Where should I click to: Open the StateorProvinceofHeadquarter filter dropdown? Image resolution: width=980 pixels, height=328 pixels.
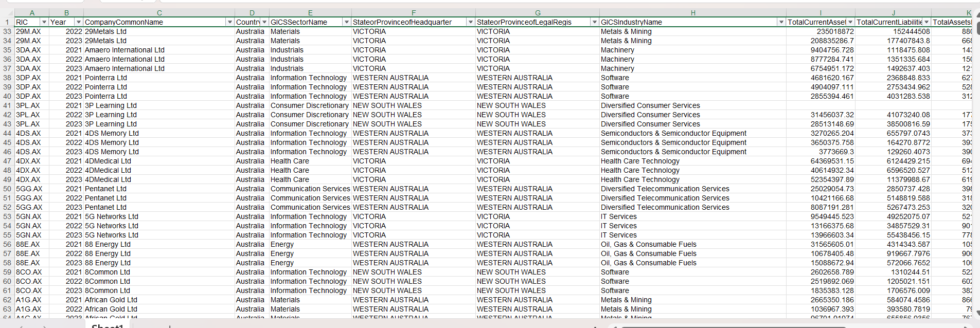point(470,22)
